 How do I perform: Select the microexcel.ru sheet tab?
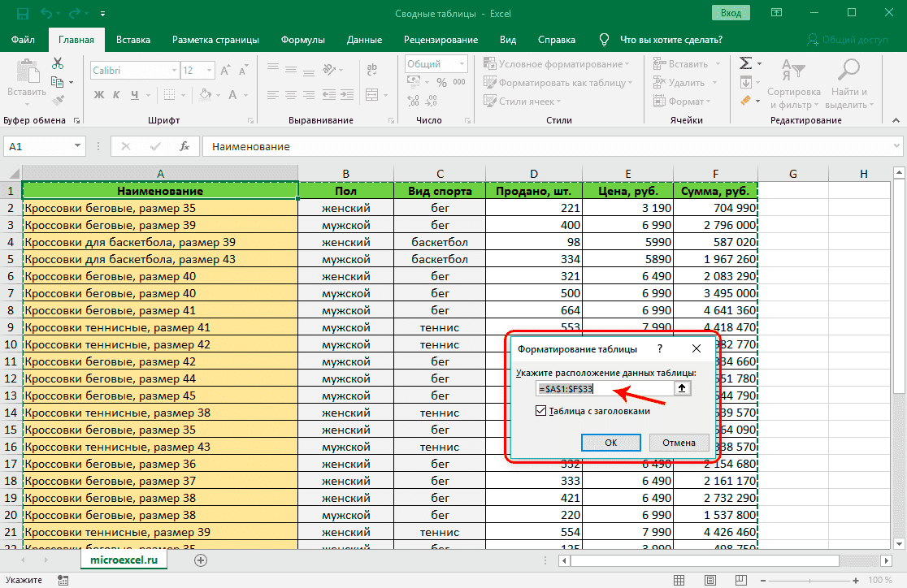click(124, 560)
